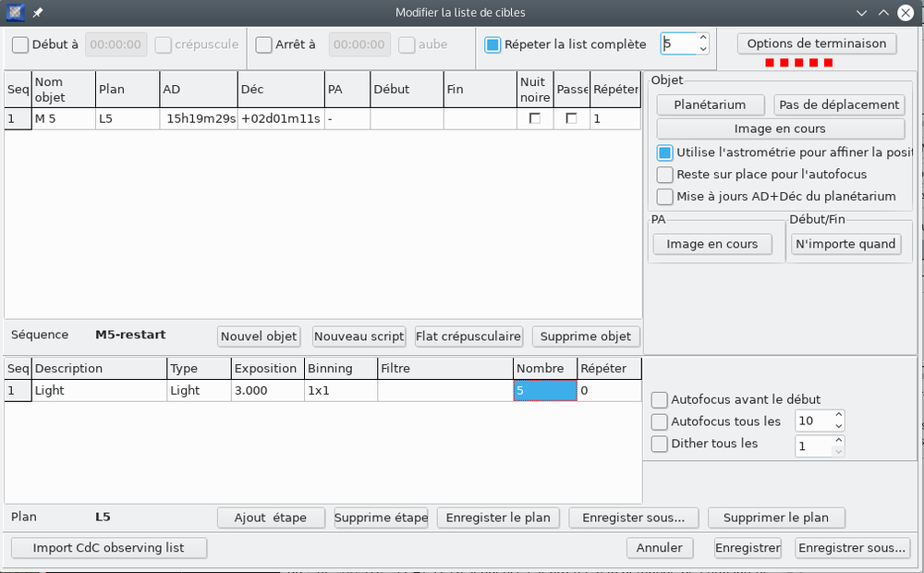This screenshot has height=573, width=924.
Task: Click Description cell Light in steps table
Action: click(x=100, y=391)
